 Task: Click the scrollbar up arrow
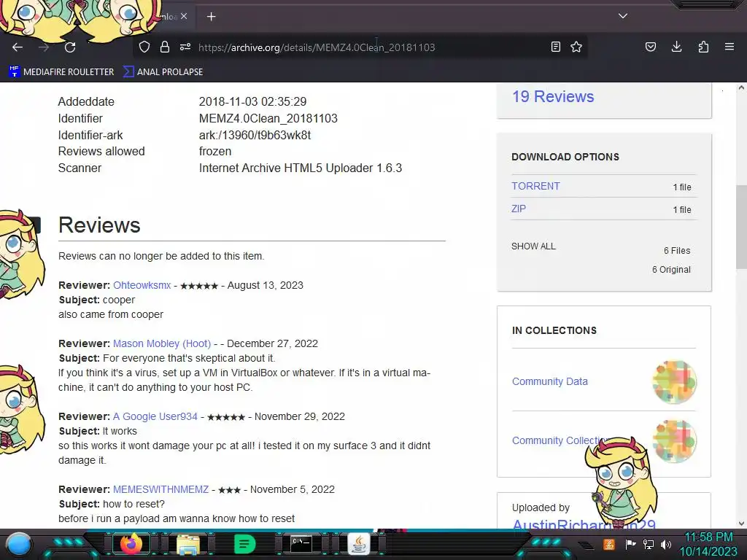pos(741,87)
